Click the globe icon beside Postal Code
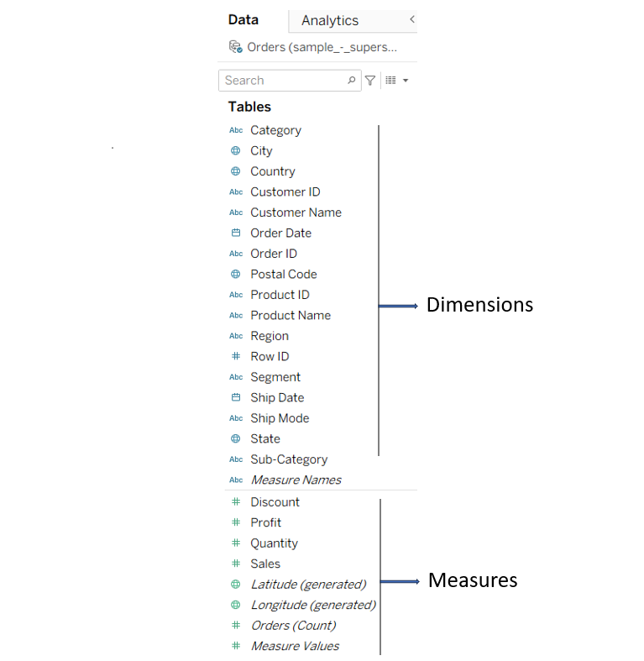This screenshot has width=644, height=661. (236, 275)
